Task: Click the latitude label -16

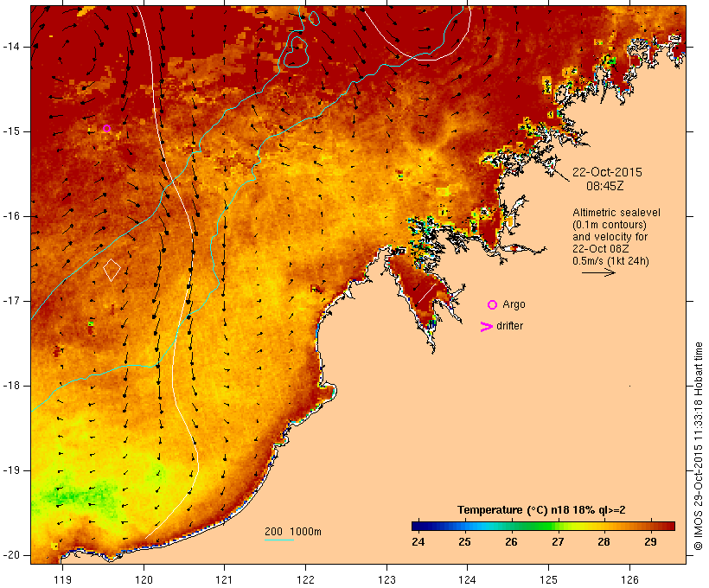Action: click(11, 216)
